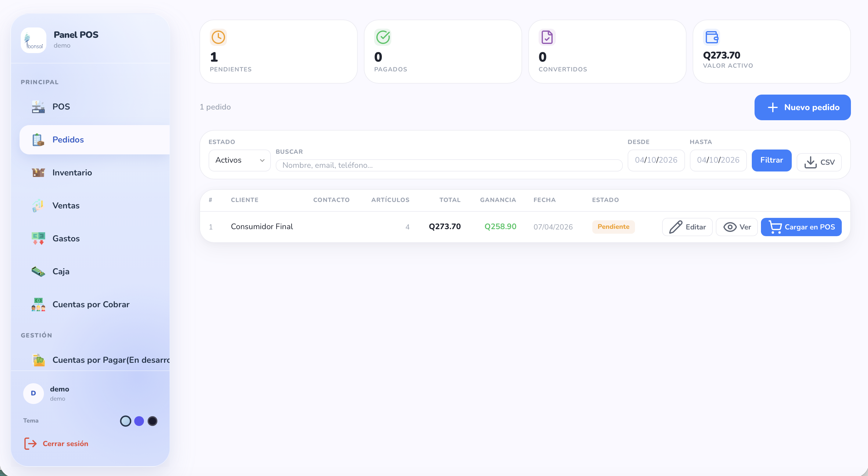Open the Estado Activos dropdown
This screenshot has height=476, width=868.
(x=239, y=160)
